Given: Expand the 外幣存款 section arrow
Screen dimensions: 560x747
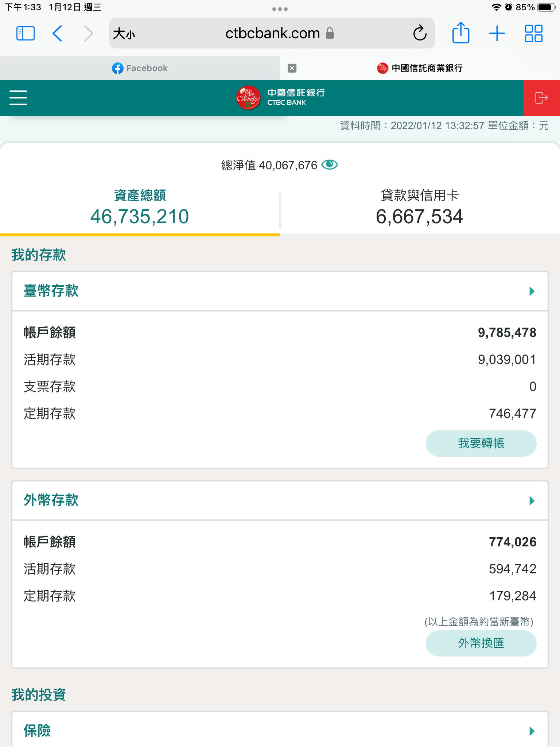Looking at the screenshot, I should (532, 500).
